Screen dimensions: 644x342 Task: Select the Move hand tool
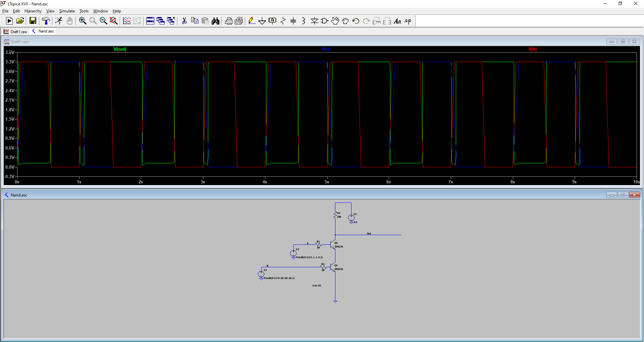(335, 21)
